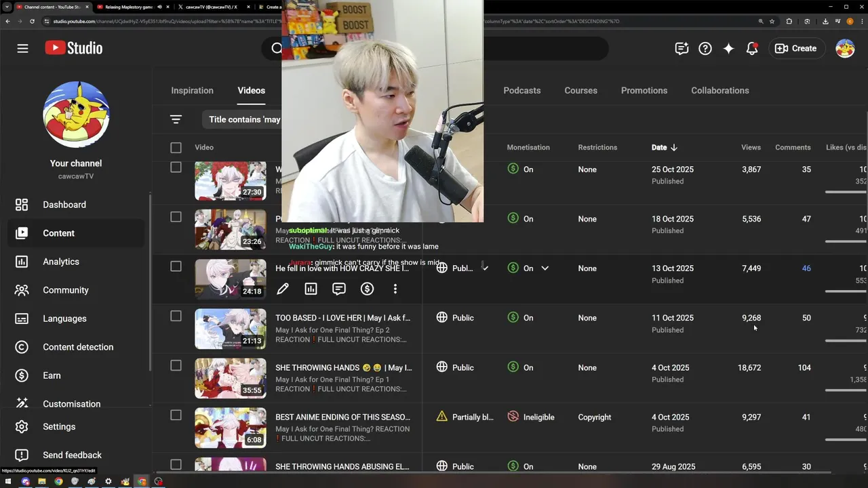Click the copyright warning icon on 'BEST ANIME ENDING' row
This screenshot has height=488, width=868.
(442, 416)
